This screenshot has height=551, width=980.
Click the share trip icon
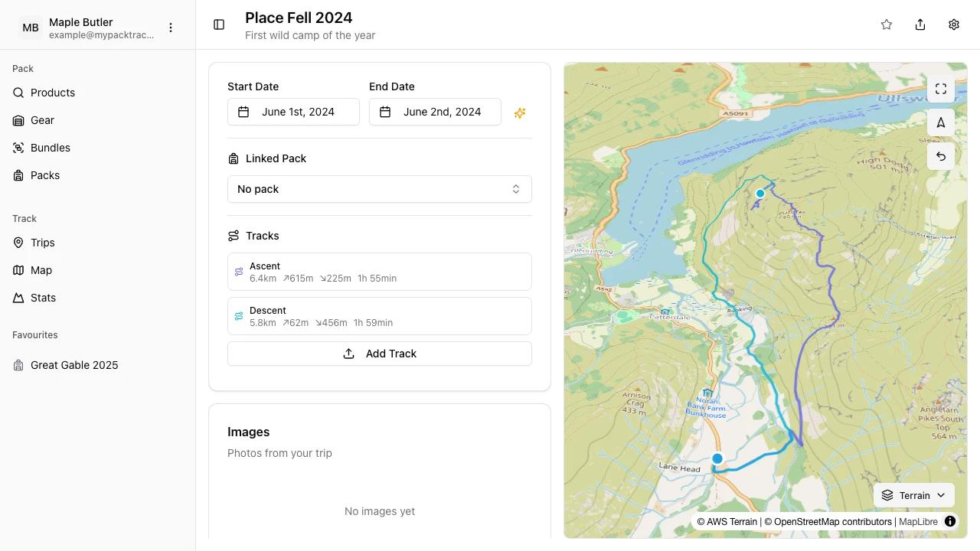[x=920, y=24]
